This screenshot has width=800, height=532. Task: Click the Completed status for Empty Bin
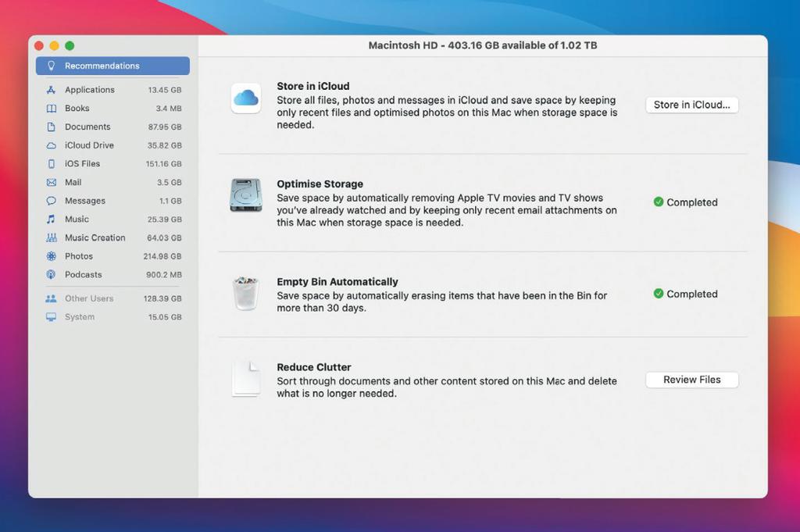pyautogui.click(x=692, y=294)
